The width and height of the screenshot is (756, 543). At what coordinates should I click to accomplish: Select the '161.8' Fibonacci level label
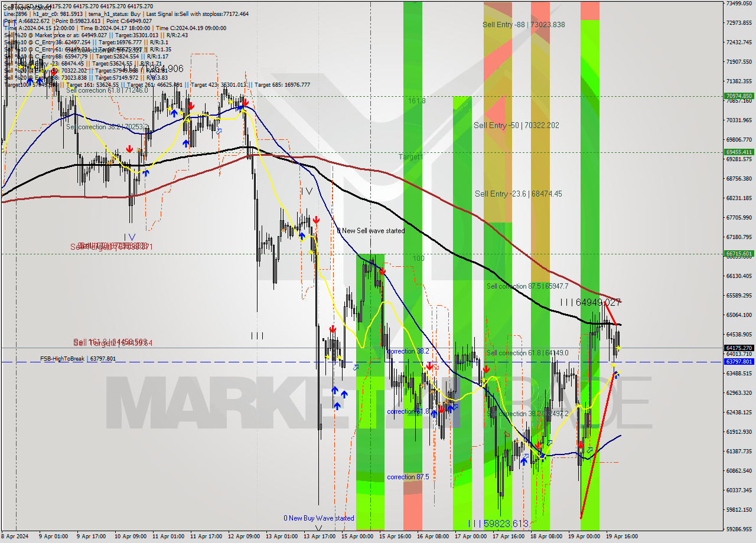click(416, 101)
